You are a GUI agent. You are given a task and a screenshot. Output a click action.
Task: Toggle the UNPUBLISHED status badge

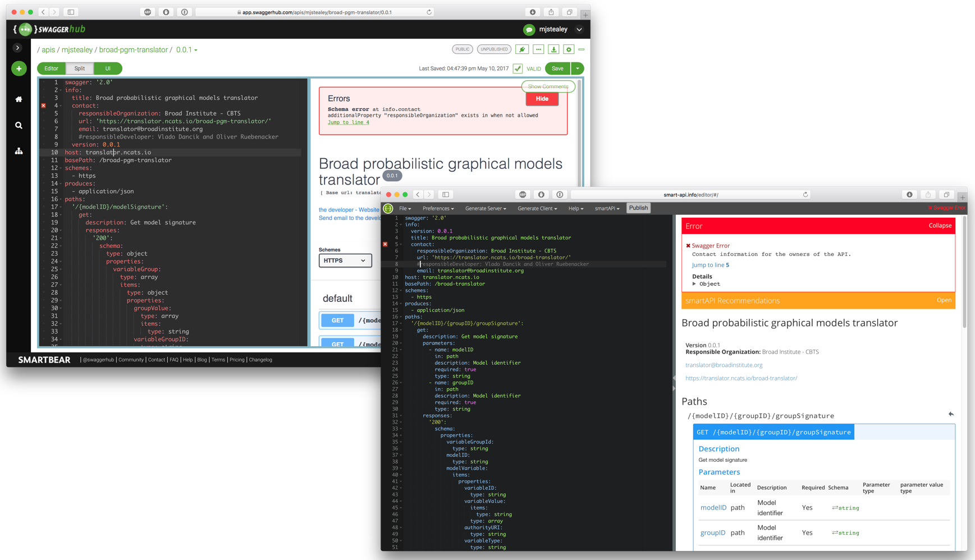[494, 49]
